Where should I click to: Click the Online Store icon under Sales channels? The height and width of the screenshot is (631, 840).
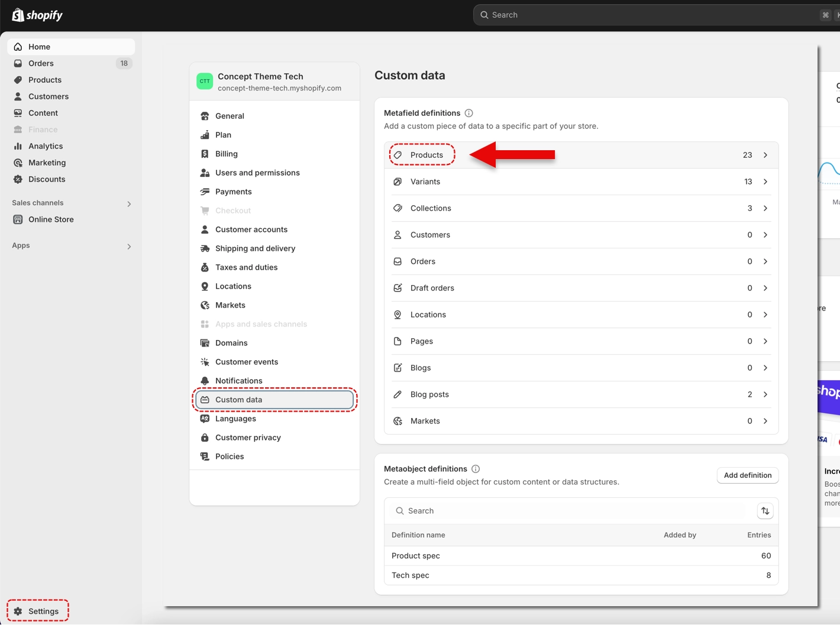click(18, 219)
